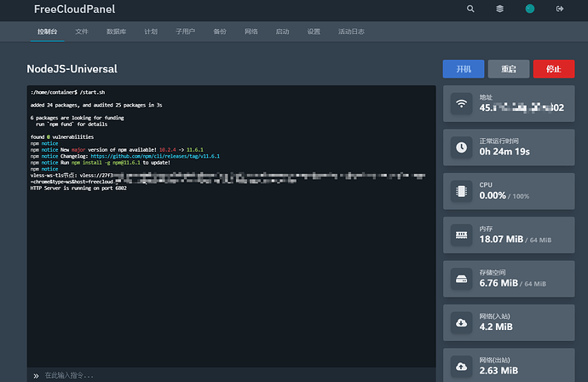
Task: Click the sign-out icon in header
Action: click(559, 9)
